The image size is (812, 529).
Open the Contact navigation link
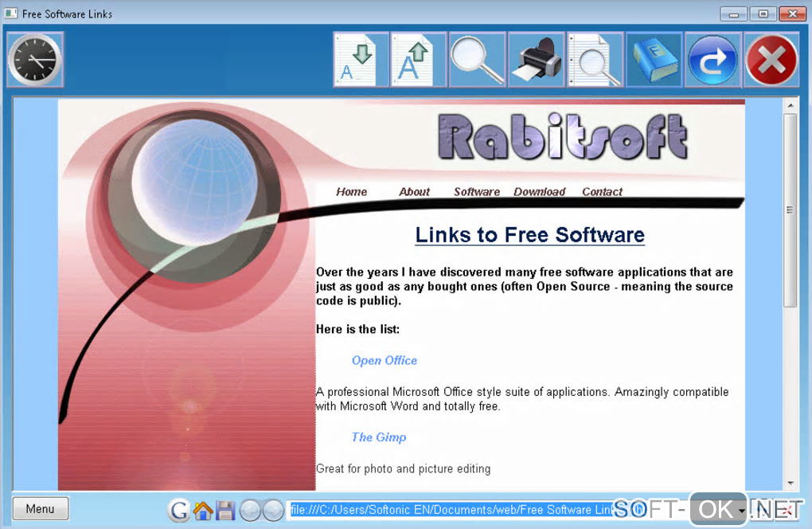(603, 192)
